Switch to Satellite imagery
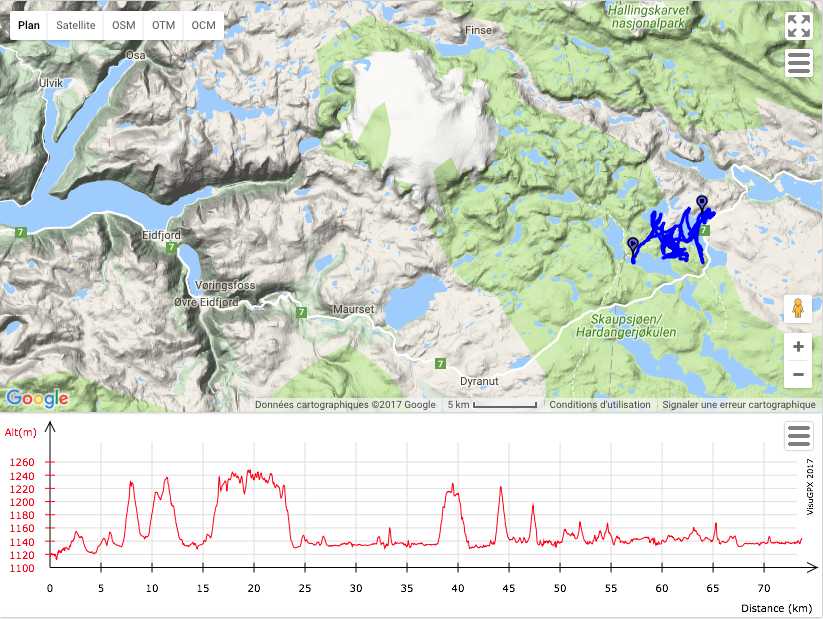The width and height of the screenshot is (823, 619). click(76, 25)
